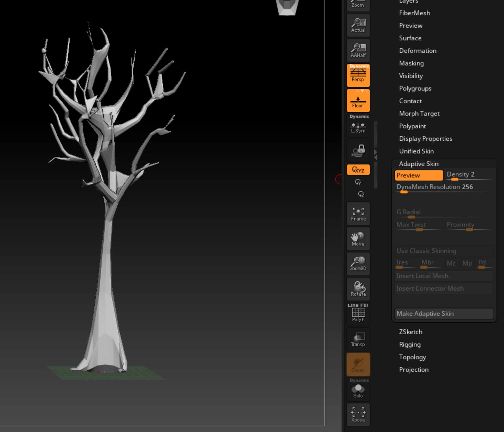Activate the Move navigation icon

pyautogui.click(x=358, y=238)
